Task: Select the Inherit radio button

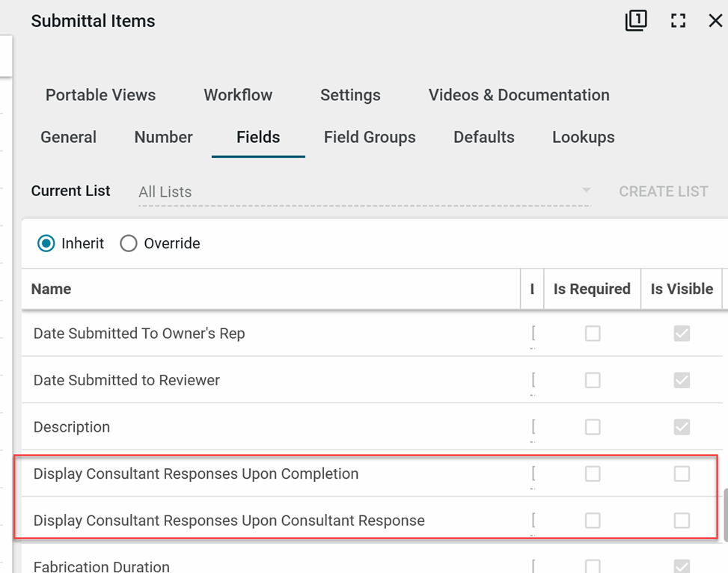Action: pos(46,244)
